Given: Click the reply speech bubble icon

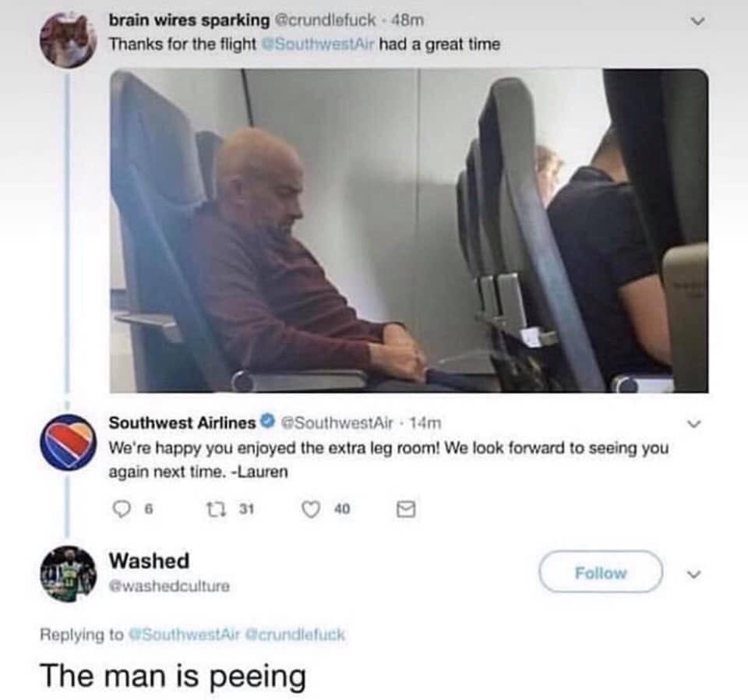Looking at the screenshot, I should [x=122, y=509].
